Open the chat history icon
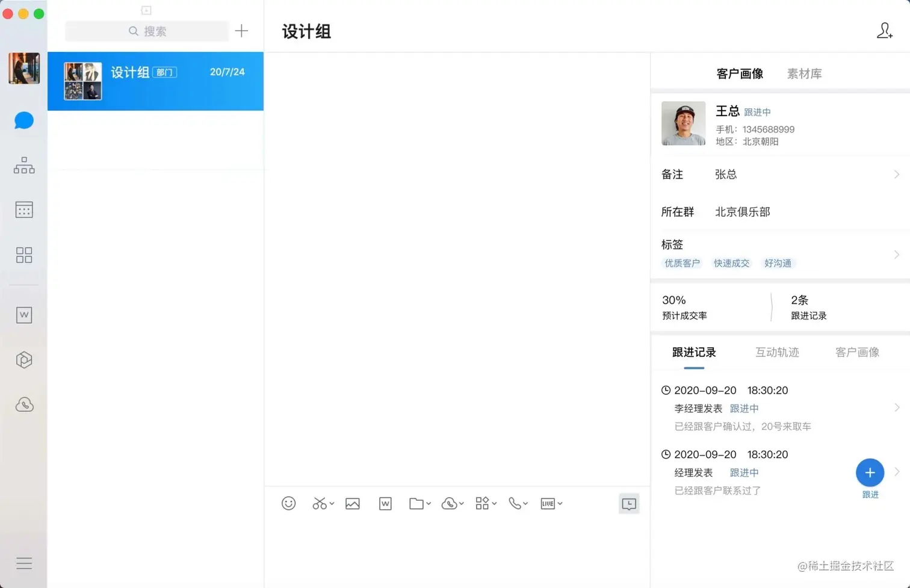 628,503
